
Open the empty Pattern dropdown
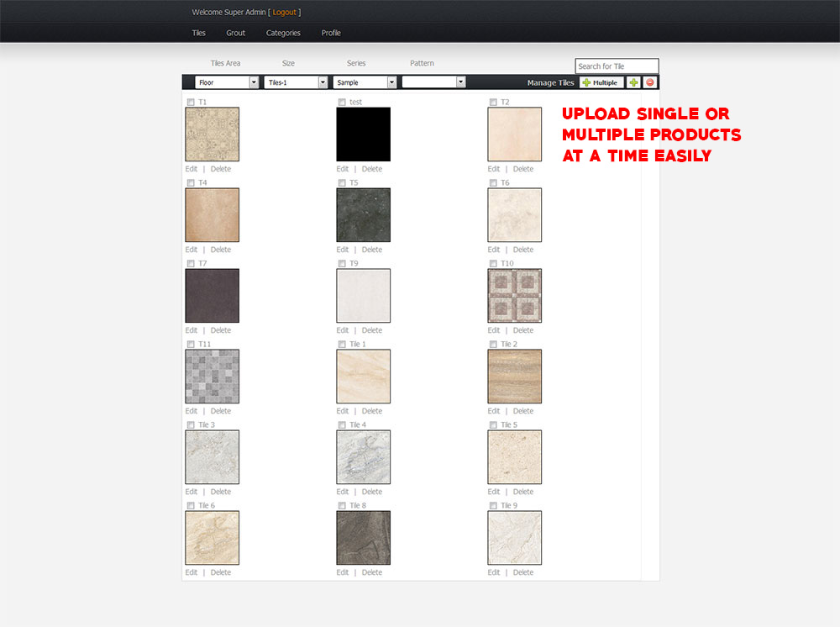[x=433, y=82]
